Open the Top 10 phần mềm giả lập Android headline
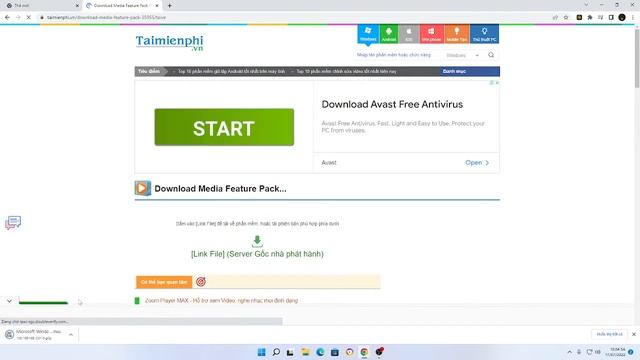Image resolution: width=640 pixels, height=360 pixels. [231, 71]
